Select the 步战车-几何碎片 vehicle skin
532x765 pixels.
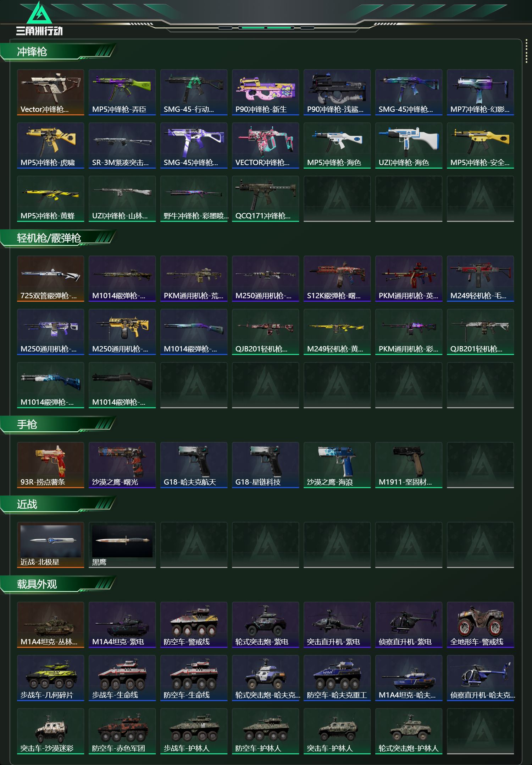[50, 678]
